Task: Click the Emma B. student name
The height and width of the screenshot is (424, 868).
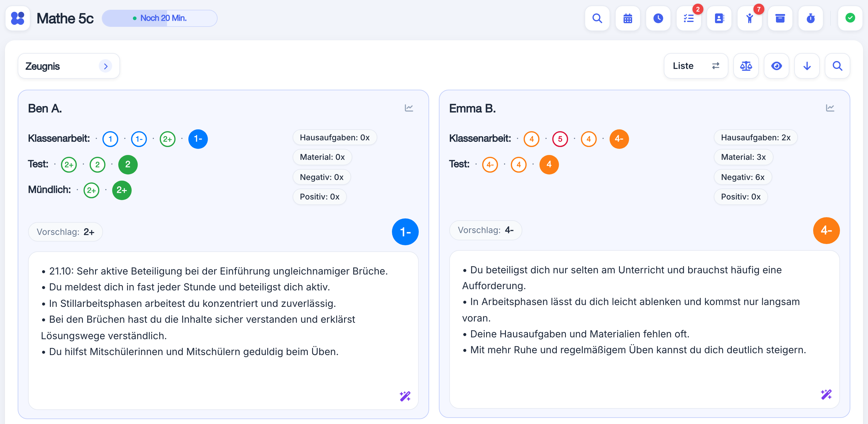Action: pyautogui.click(x=472, y=108)
